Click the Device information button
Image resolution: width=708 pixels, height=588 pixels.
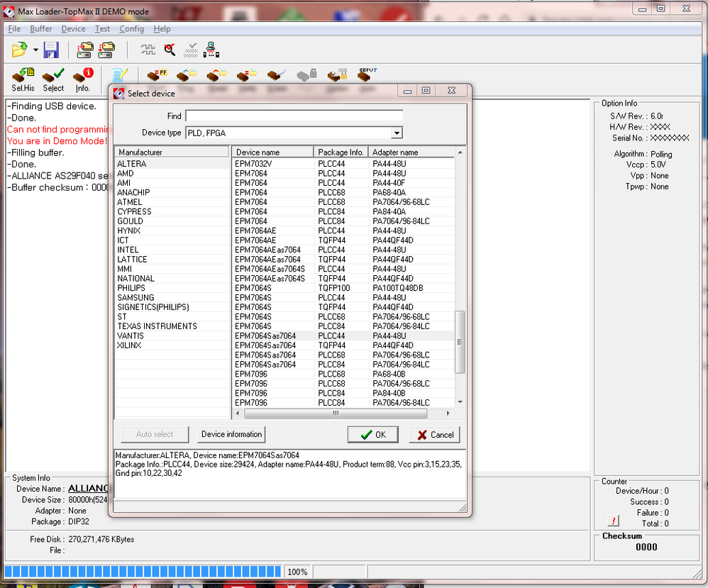pyautogui.click(x=231, y=434)
